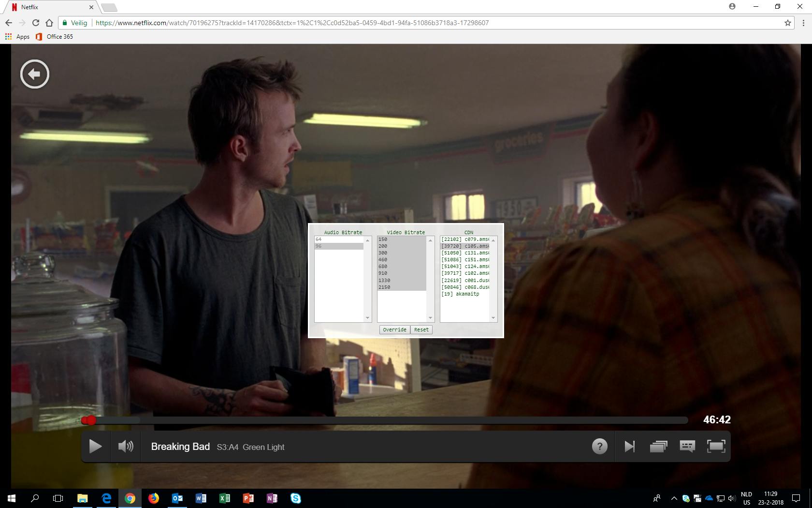Go back using Netflix player back arrow
The width and height of the screenshot is (812, 508).
(x=35, y=74)
